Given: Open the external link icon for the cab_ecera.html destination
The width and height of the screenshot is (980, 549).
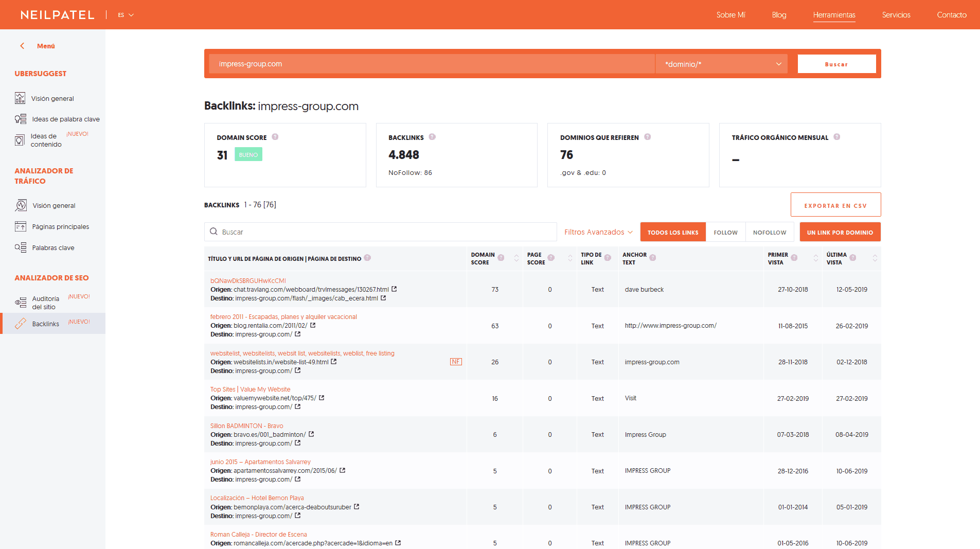Looking at the screenshot, I should pyautogui.click(x=383, y=298).
